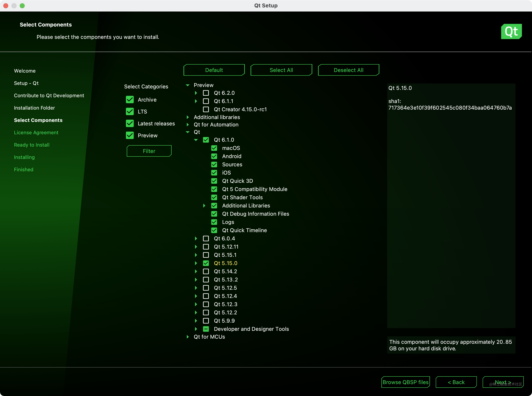The width and height of the screenshot is (532, 396).
Task: Uncheck the Logs component checkbox
Action: point(214,222)
